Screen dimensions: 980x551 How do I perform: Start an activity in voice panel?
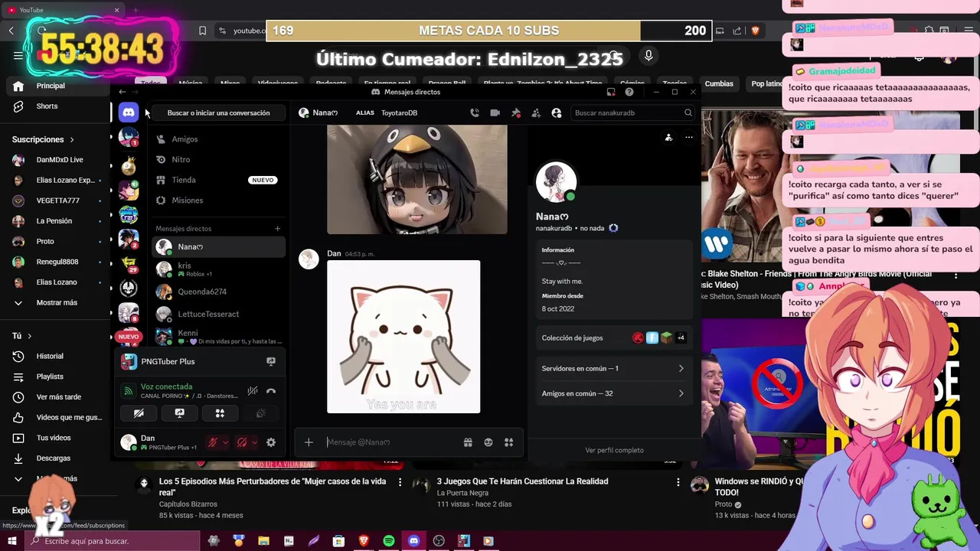coord(220,413)
